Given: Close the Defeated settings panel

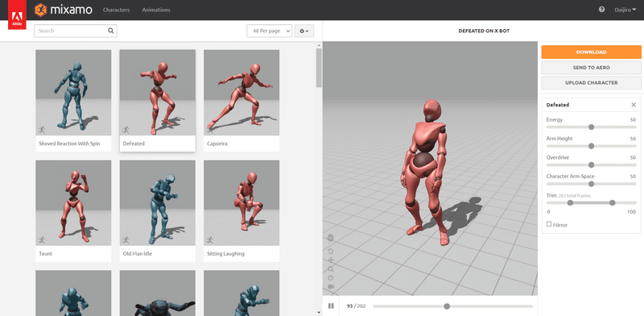Looking at the screenshot, I should pos(634,105).
